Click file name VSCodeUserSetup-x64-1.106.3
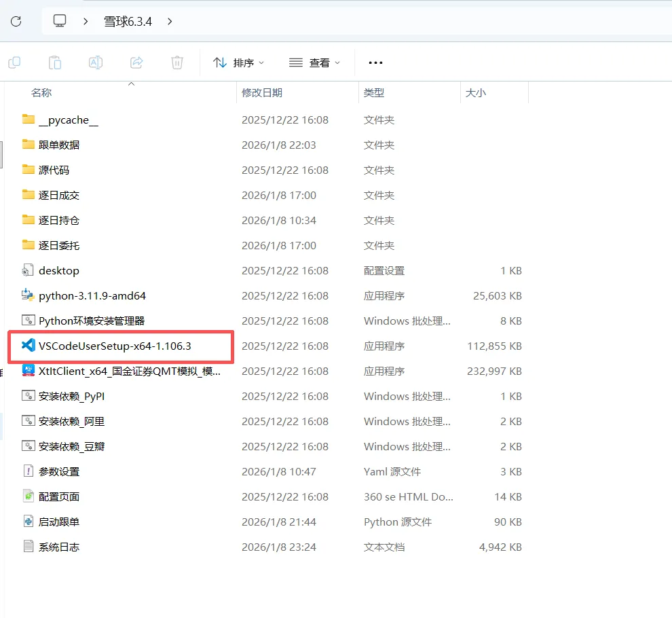Viewport: 672px width, 618px height. tap(115, 346)
